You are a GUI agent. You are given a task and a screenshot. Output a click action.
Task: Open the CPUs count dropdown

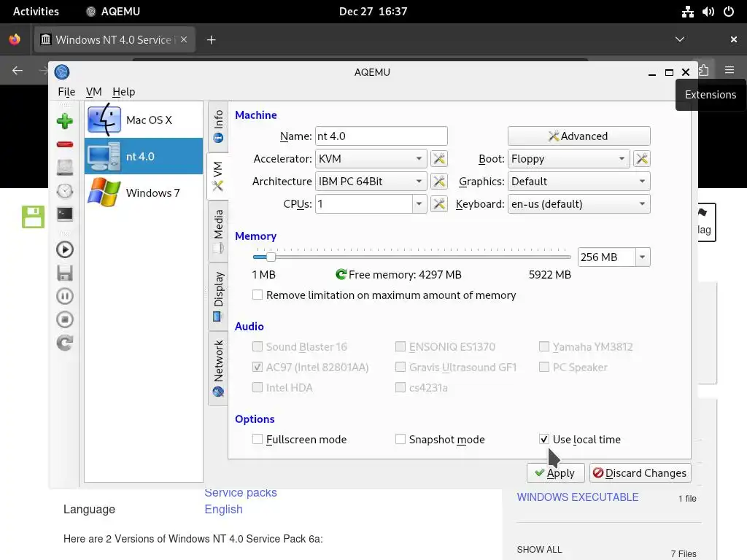419,204
